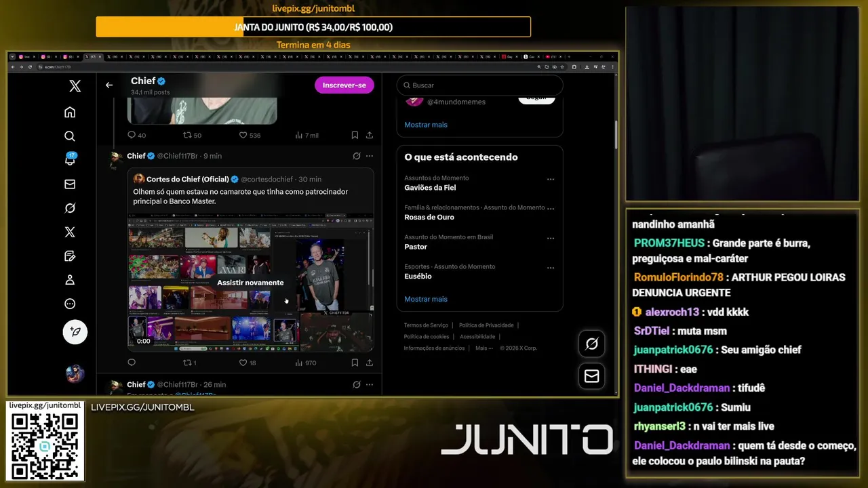Image resolution: width=868 pixels, height=488 pixels.
Task: Open the X logo home link
Action: [x=75, y=86]
